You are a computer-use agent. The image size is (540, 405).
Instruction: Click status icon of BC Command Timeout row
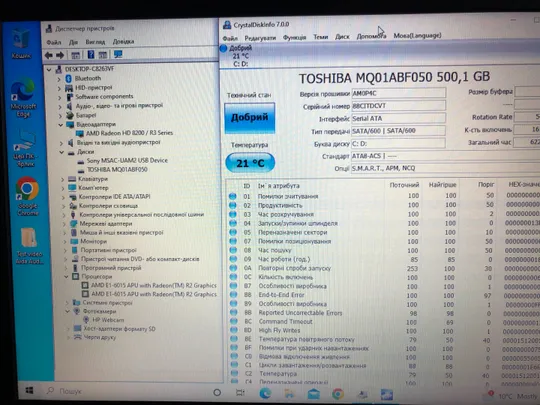click(x=234, y=321)
